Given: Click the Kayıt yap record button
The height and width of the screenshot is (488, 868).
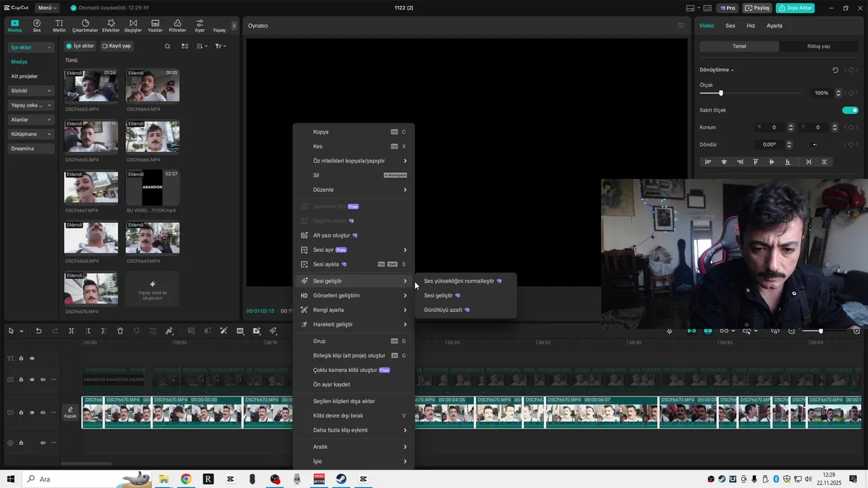Looking at the screenshot, I should point(117,46).
